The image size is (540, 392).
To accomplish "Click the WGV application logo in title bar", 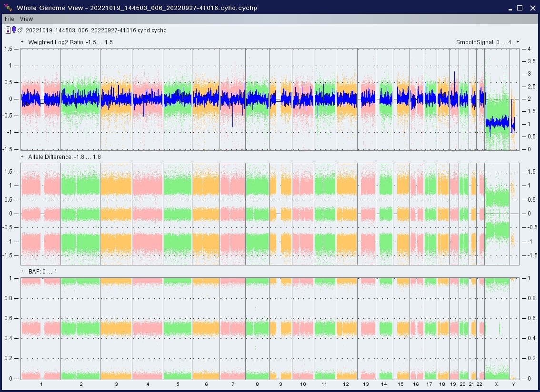I will (8, 8).
